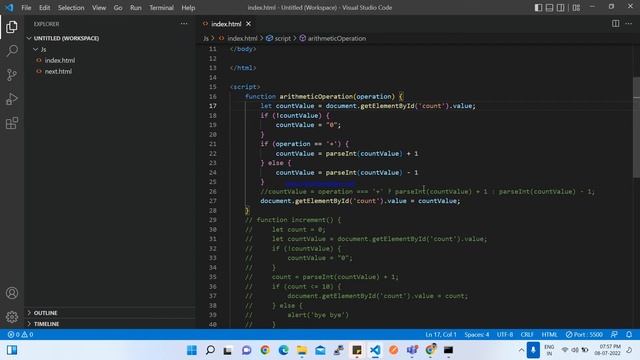Open next.html in the file tree
640x360 pixels.
pyautogui.click(x=58, y=71)
